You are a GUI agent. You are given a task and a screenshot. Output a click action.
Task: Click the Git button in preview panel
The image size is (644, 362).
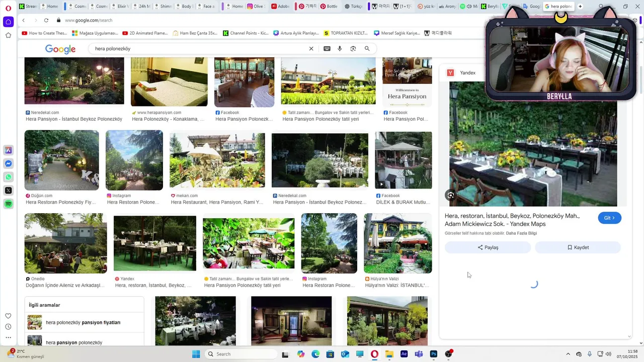[609, 218]
